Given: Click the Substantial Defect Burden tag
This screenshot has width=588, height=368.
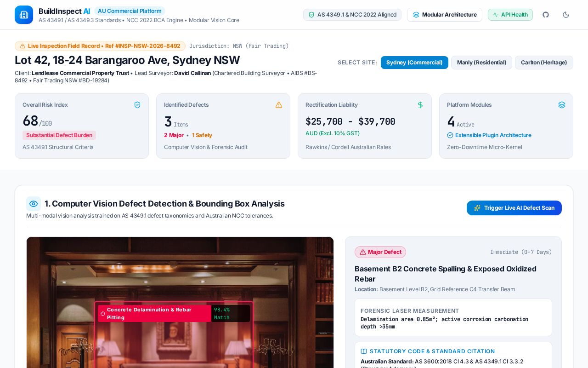Looking at the screenshot, I should pyautogui.click(x=59, y=135).
